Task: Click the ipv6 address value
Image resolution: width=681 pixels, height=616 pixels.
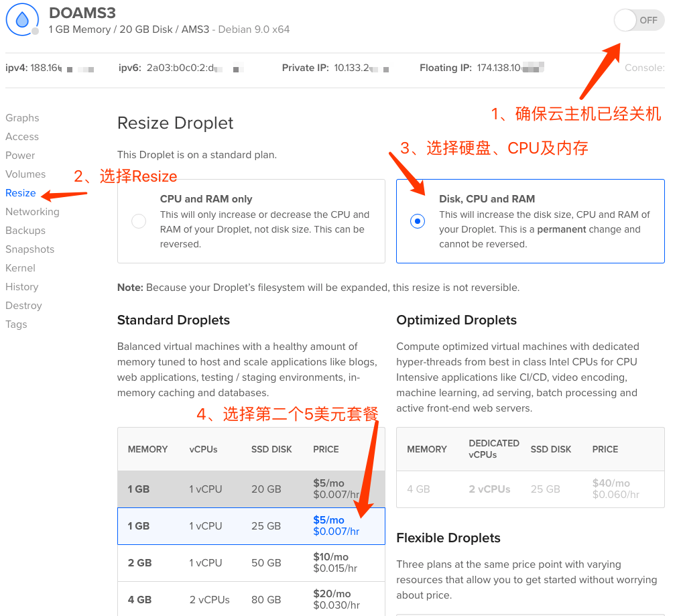Action: (195, 68)
